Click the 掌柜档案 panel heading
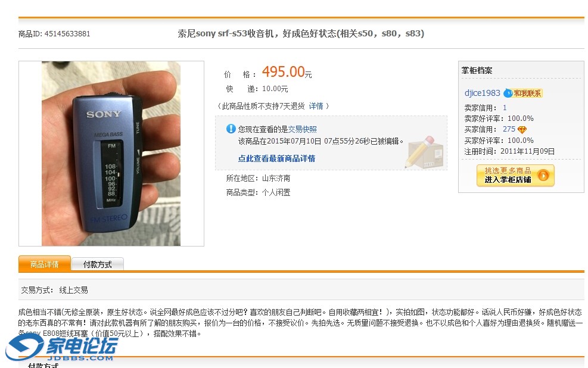Image resolution: width=588 pixels, height=368 pixels. (x=477, y=70)
